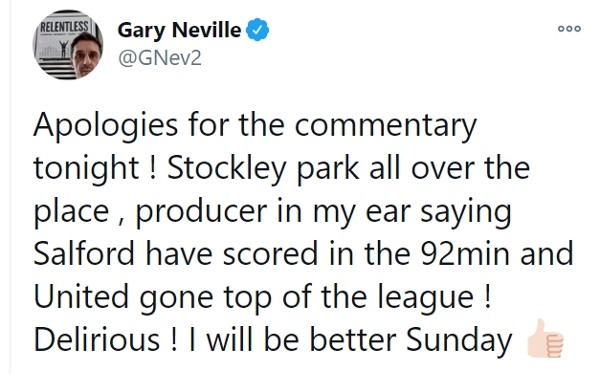The height and width of the screenshot is (392, 600).
Task: Select the word "producer" in the tweet
Action: pos(202,212)
